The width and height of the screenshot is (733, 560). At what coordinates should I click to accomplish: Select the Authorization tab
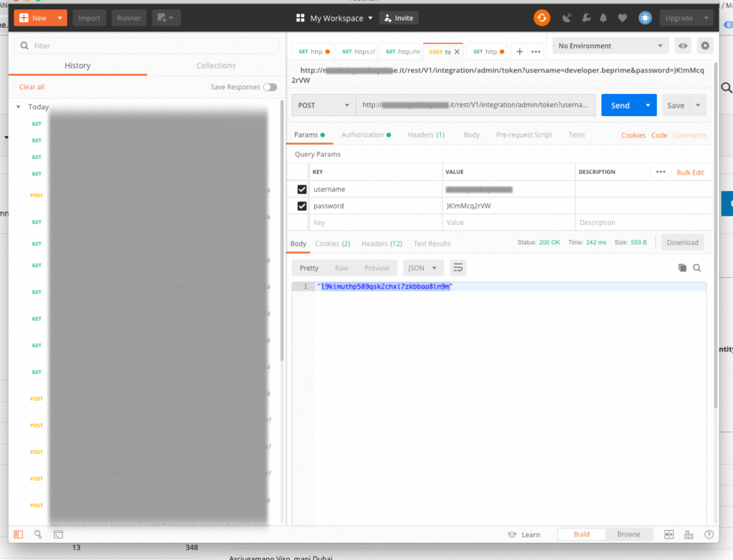pyautogui.click(x=366, y=135)
